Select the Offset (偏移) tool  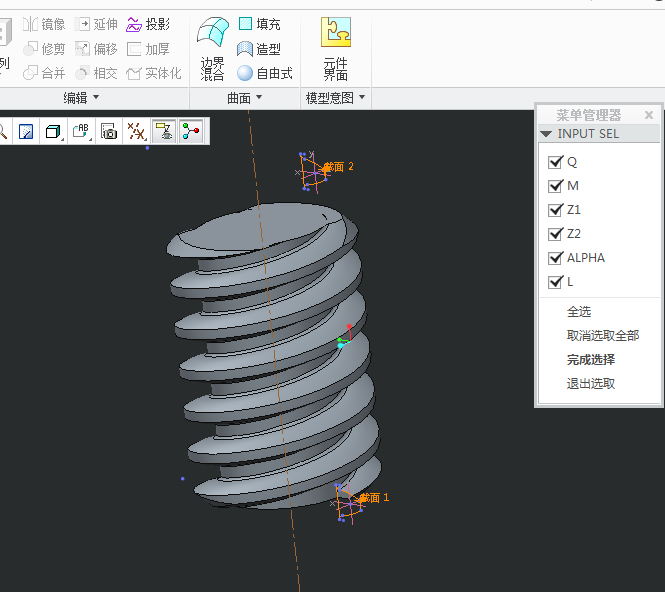(x=96, y=49)
